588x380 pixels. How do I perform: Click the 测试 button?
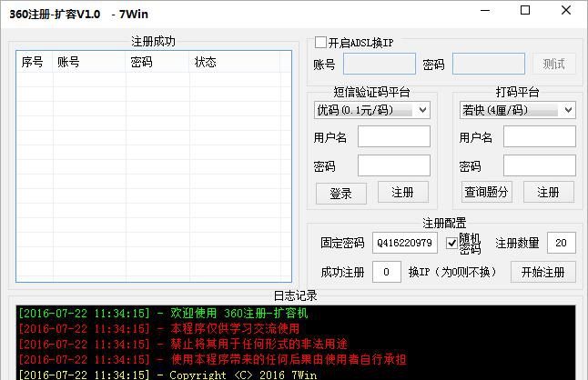coord(554,64)
